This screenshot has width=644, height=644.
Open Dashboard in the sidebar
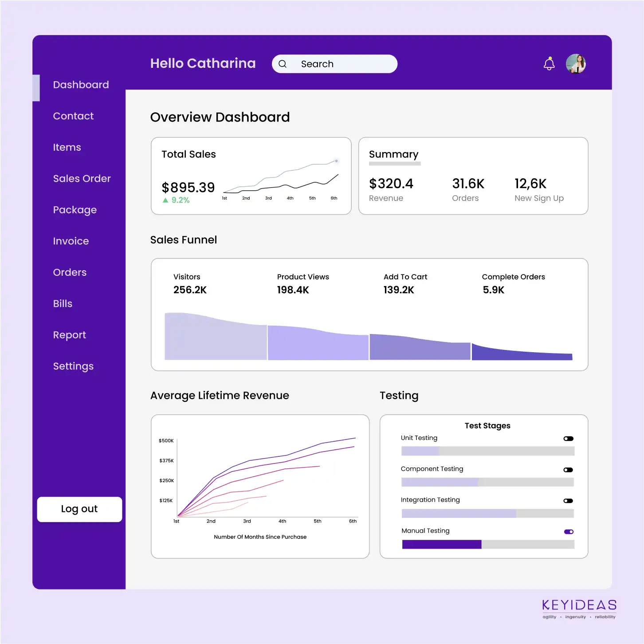pyautogui.click(x=81, y=85)
